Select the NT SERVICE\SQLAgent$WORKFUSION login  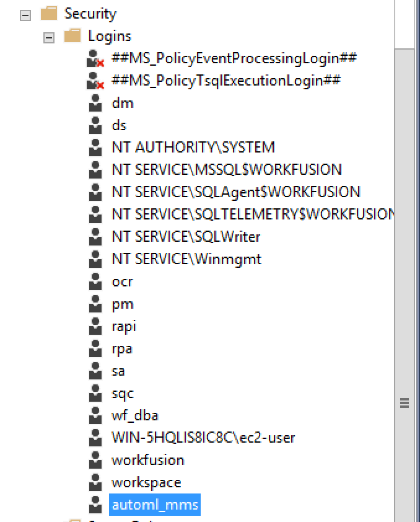click(236, 192)
